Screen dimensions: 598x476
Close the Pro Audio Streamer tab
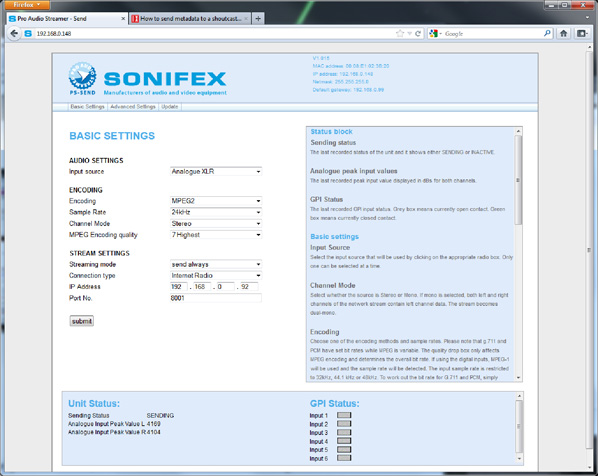(123, 18)
